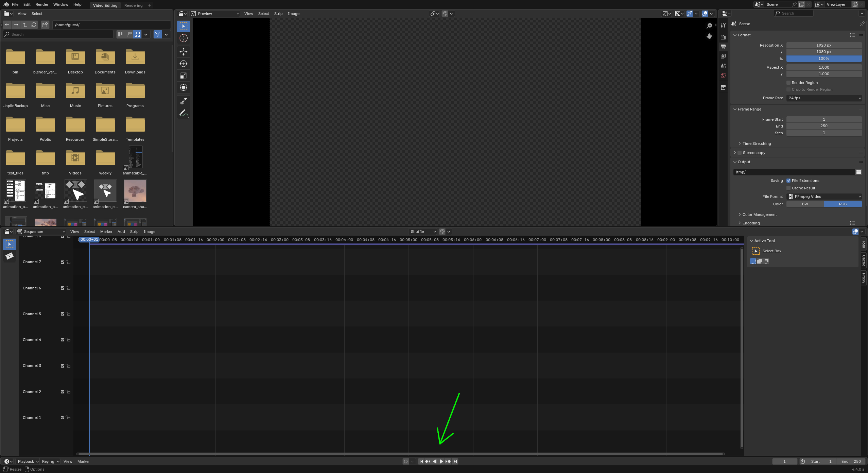
Task: Click the Resolution percentage slider
Action: tap(824, 58)
